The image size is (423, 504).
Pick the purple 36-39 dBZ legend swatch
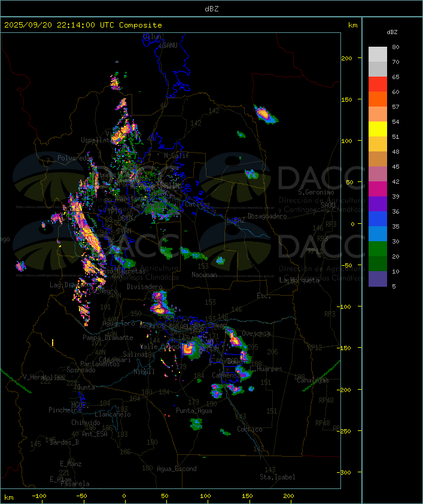[378, 204]
